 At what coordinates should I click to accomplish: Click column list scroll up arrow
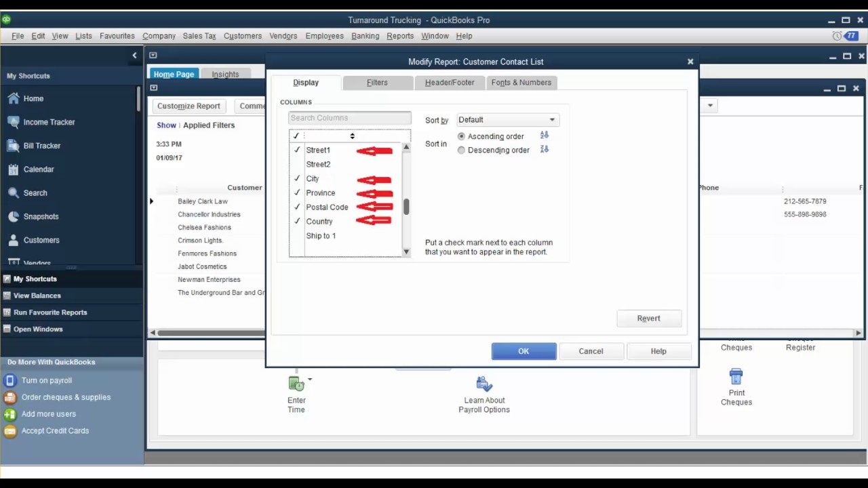pos(406,147)
